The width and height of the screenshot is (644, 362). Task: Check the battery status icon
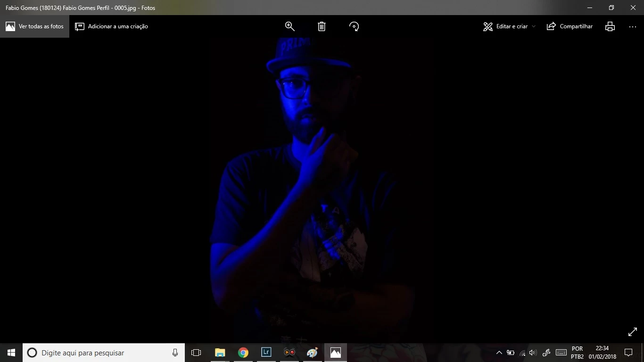pyautogui.click(x=511, y=353)
